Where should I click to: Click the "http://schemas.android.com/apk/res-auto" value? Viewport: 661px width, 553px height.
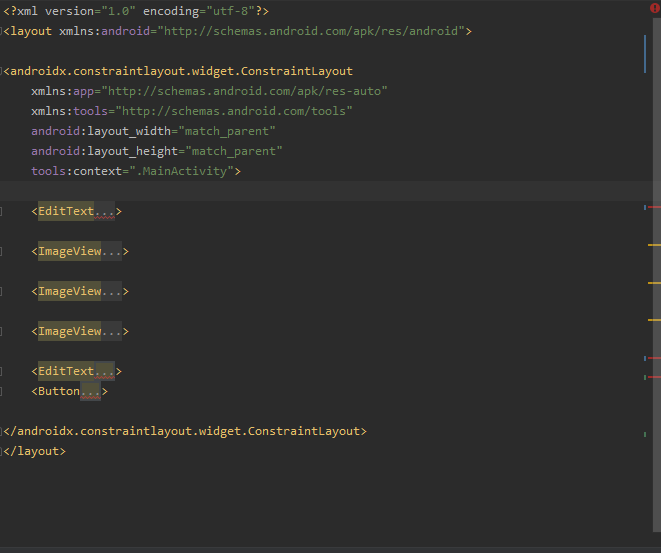(245, 91)
